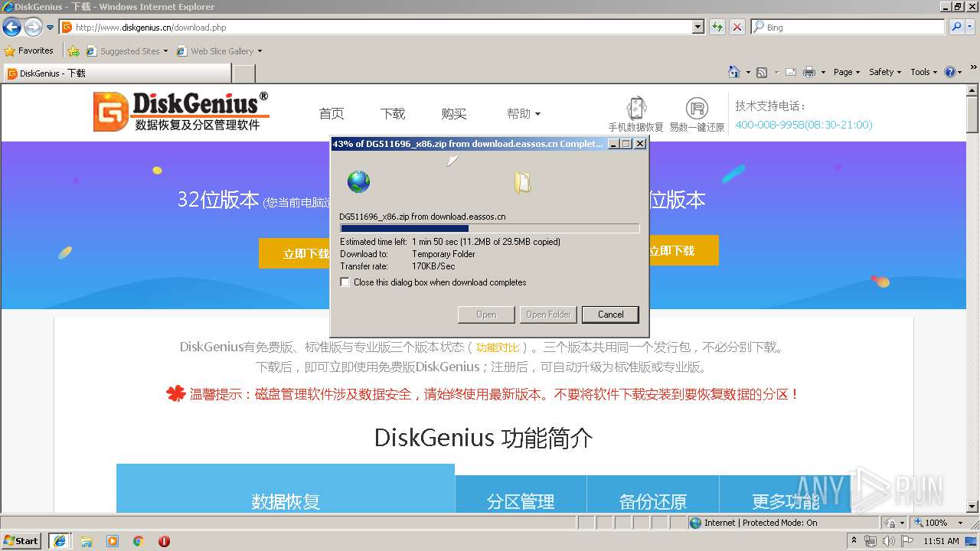Click the browser Forward arrow button
Image resolution: width=980 pixels, height=551 pixels.
(x=33, y=28)
